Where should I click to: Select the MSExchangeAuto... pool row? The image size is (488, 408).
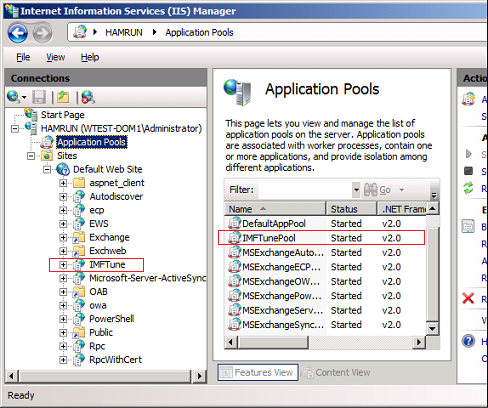[x=326, y=252]
